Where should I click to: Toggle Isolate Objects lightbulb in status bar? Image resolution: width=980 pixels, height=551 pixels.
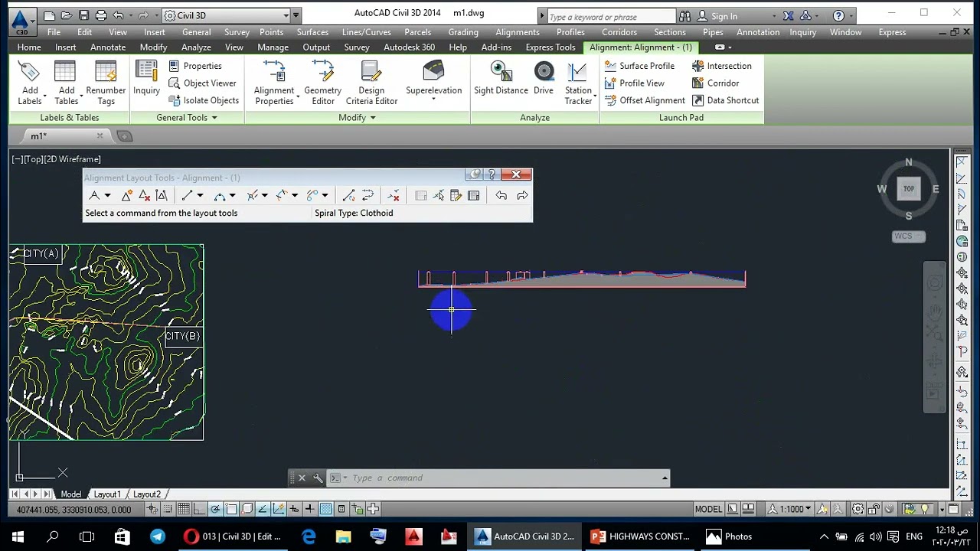click(x=925, y=509)
